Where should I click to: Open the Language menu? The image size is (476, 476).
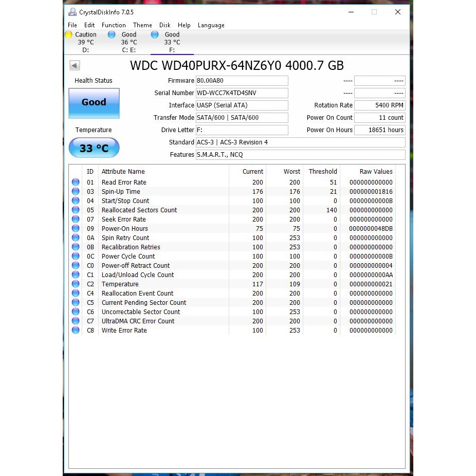point(211,25)
